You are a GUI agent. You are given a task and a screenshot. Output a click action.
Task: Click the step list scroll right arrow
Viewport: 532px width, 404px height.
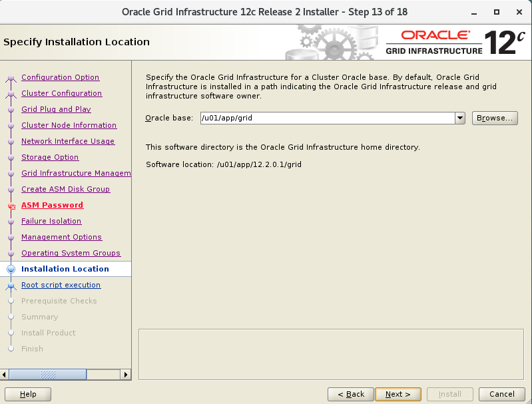pyautogui.click(x=126, y=375)
